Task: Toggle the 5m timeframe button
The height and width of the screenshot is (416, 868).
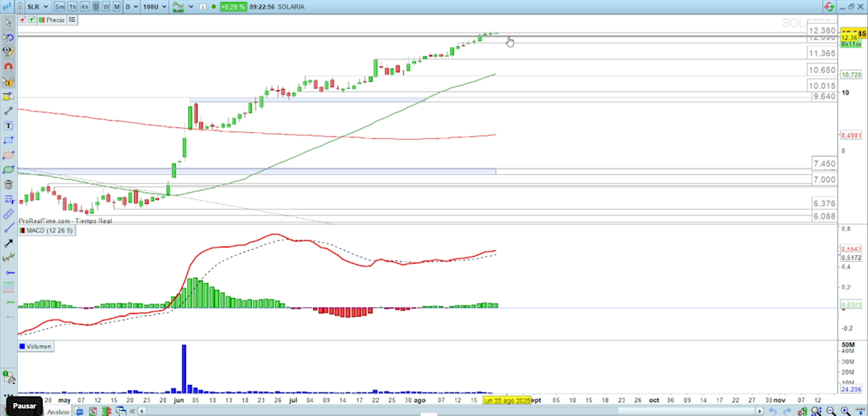Action: (60, 7)
